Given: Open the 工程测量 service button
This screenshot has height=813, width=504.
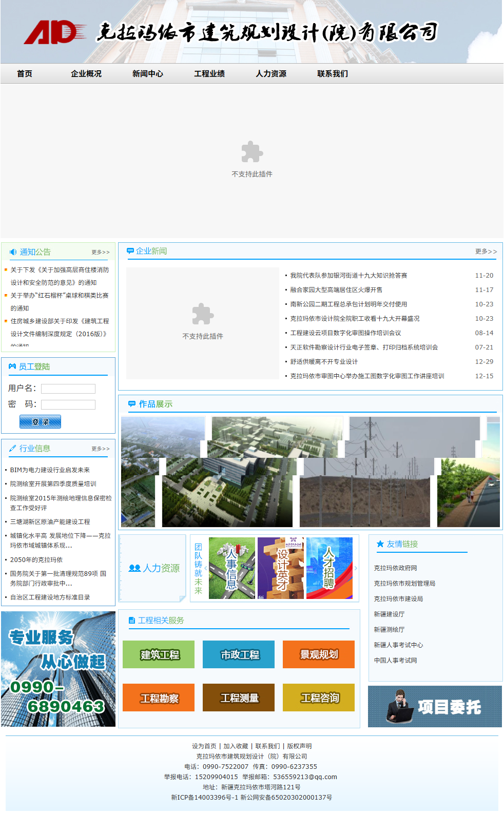Looking at the screenshot, I should pos(239,698).
